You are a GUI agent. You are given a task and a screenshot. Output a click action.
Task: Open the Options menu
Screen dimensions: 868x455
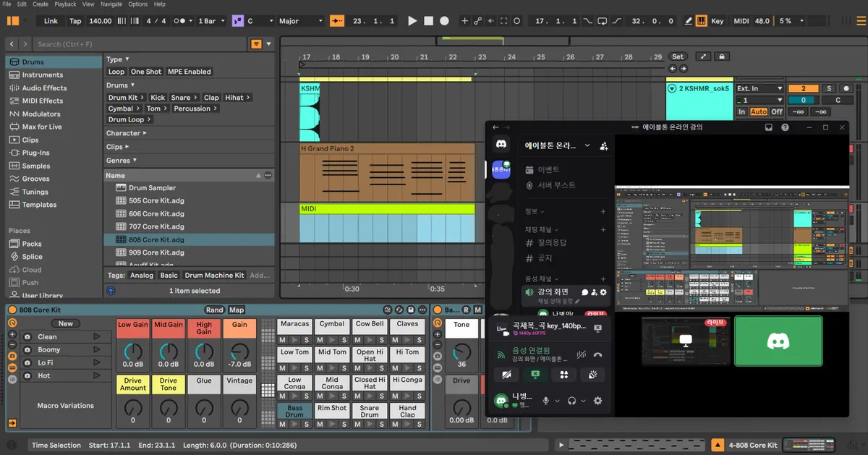[137, 4]
